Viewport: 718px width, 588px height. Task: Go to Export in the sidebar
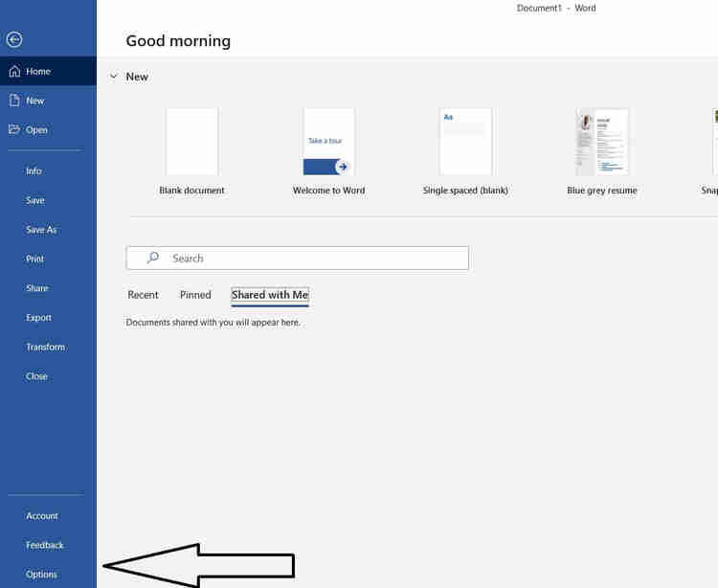pos(38,318)
